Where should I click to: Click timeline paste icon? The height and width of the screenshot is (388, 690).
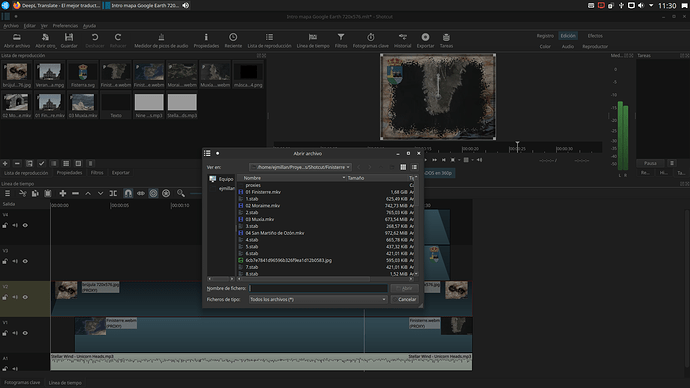[48, 193]
